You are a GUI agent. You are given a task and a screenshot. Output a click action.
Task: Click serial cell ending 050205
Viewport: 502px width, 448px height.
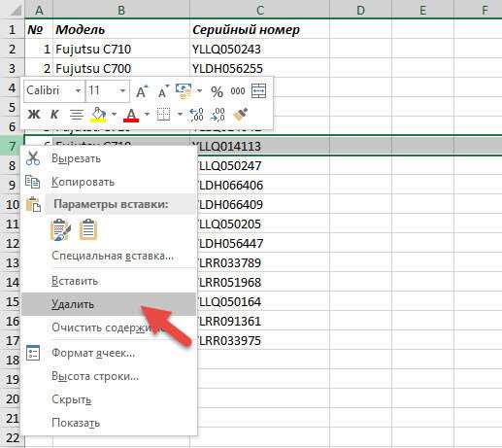(x=263, y=224)
